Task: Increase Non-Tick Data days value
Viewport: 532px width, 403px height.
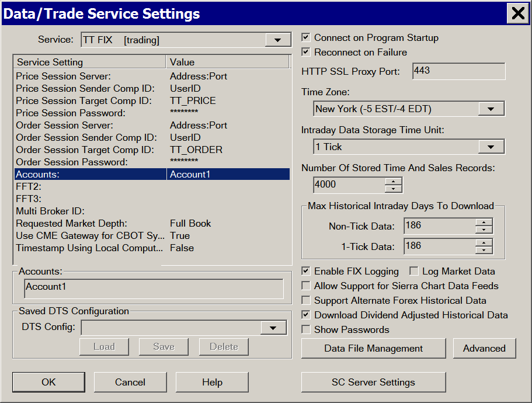Action: tap(484, 223)
